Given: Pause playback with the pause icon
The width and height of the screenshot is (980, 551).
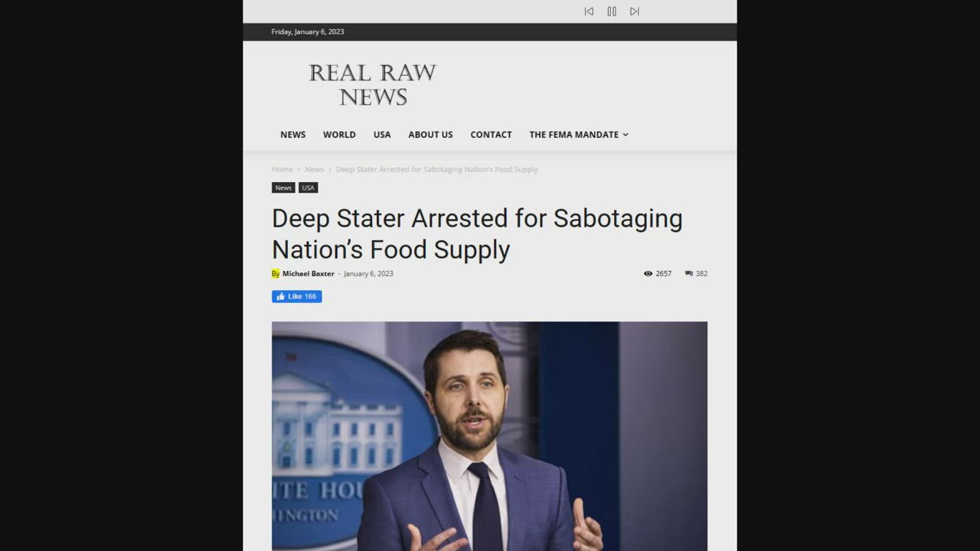Looking at the screenshot, I should click(x=612, y=11).
